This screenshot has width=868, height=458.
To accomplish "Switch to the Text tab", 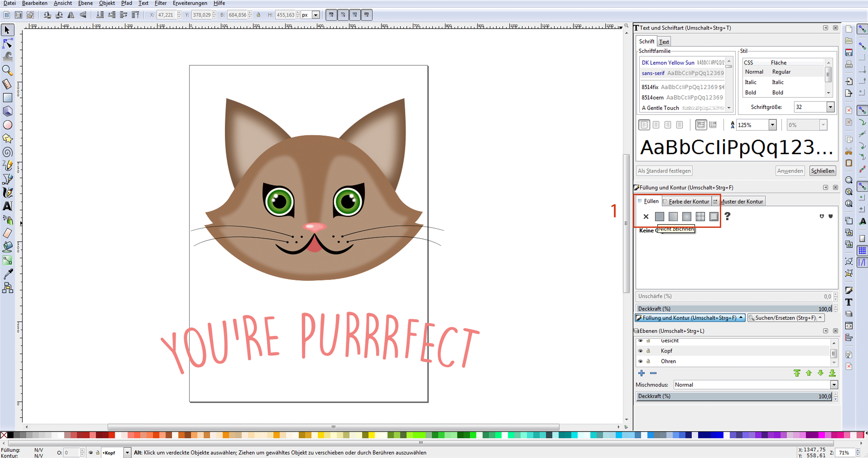I will (x=664, y=42).
